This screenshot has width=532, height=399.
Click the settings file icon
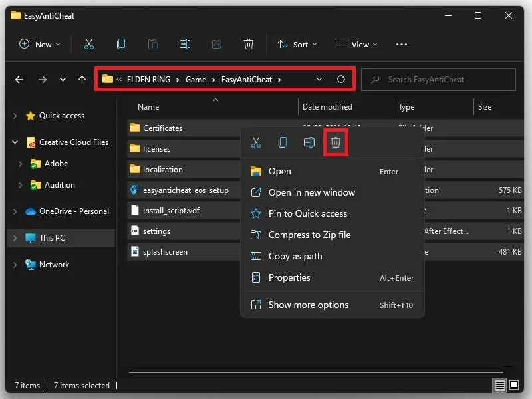[x=135, y=231]
